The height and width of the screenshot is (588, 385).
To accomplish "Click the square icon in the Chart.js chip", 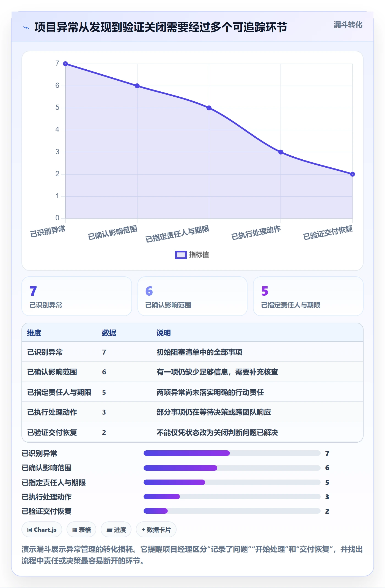I will 30,530.
